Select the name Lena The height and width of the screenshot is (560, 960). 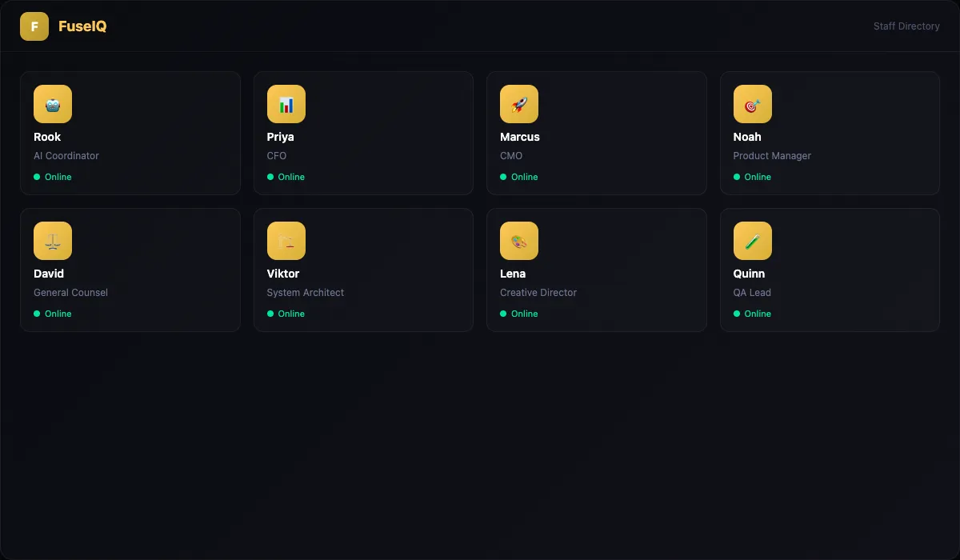tap(513, 274)
